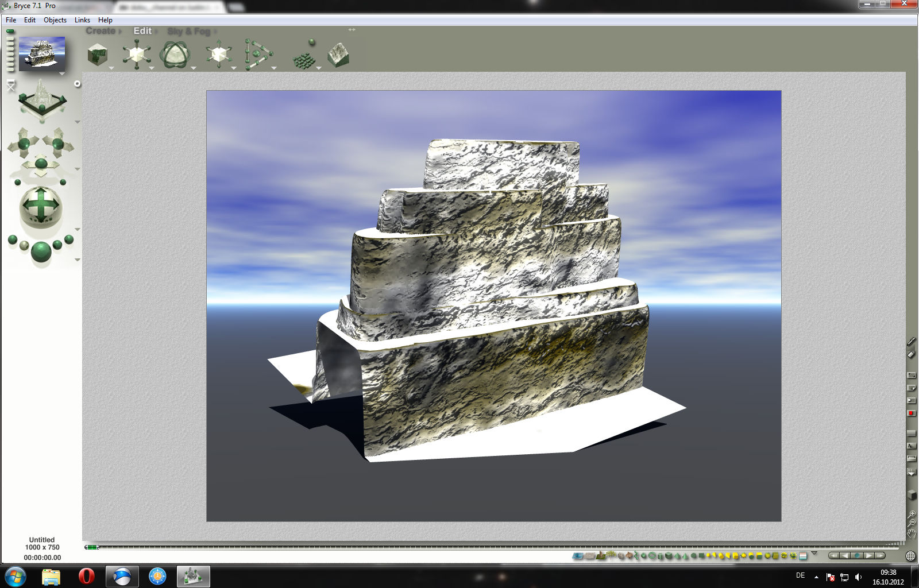The image size is (919, 588).
Task: Expand the Rotate tool options triangle
Action: (194, 68)
